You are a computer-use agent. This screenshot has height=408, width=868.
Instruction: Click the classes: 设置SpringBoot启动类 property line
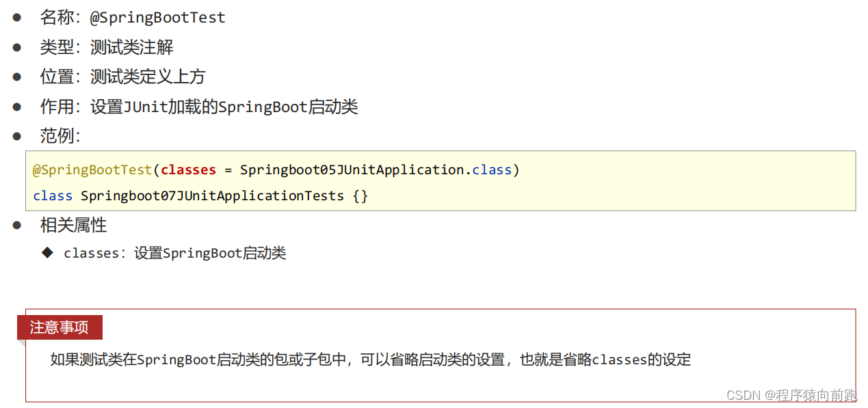click(174, 253)
